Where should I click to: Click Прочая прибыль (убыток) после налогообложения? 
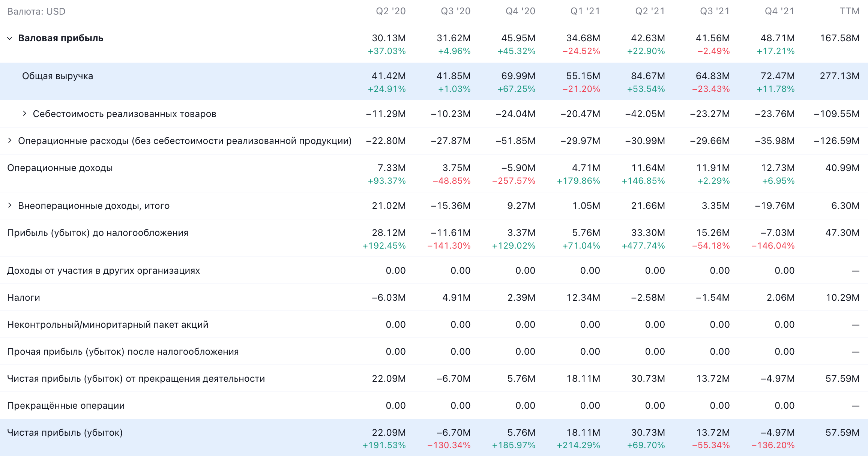123,352
